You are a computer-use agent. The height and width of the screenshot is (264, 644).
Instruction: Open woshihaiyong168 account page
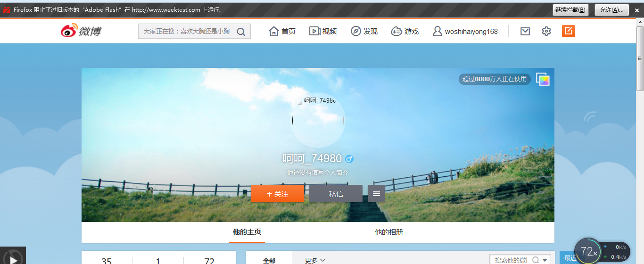tap(465, 31)
